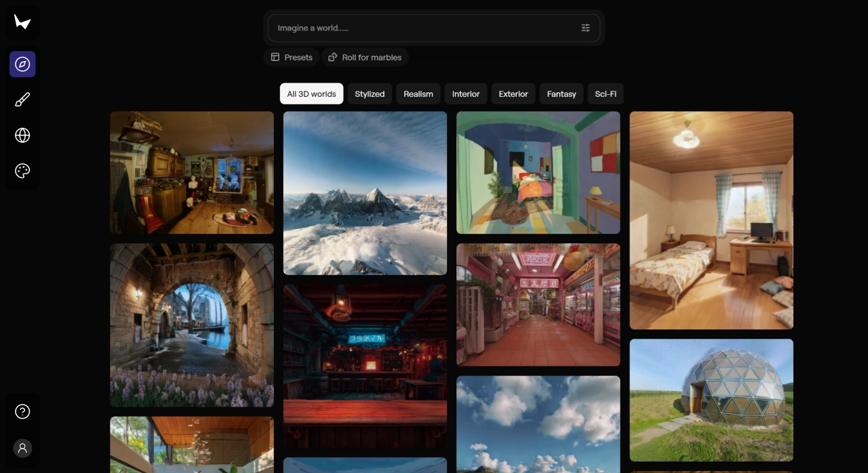Open the help question mark icon
The width and height of the screenshot is (868, 473).
click(22, 411)
